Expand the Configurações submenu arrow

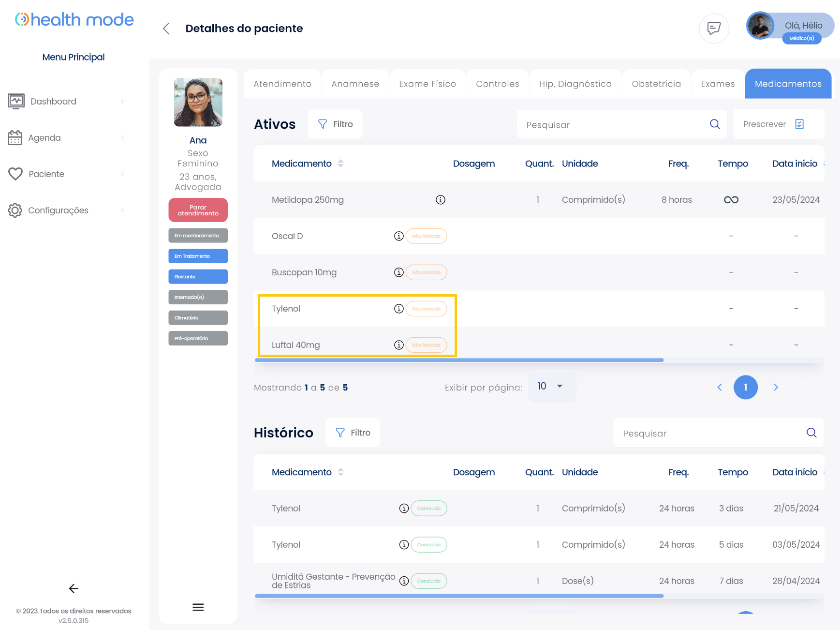click(x=122, y=210)
